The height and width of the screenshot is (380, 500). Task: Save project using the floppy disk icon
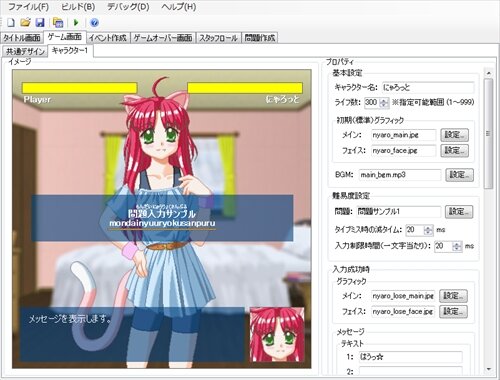click(40, 23)
